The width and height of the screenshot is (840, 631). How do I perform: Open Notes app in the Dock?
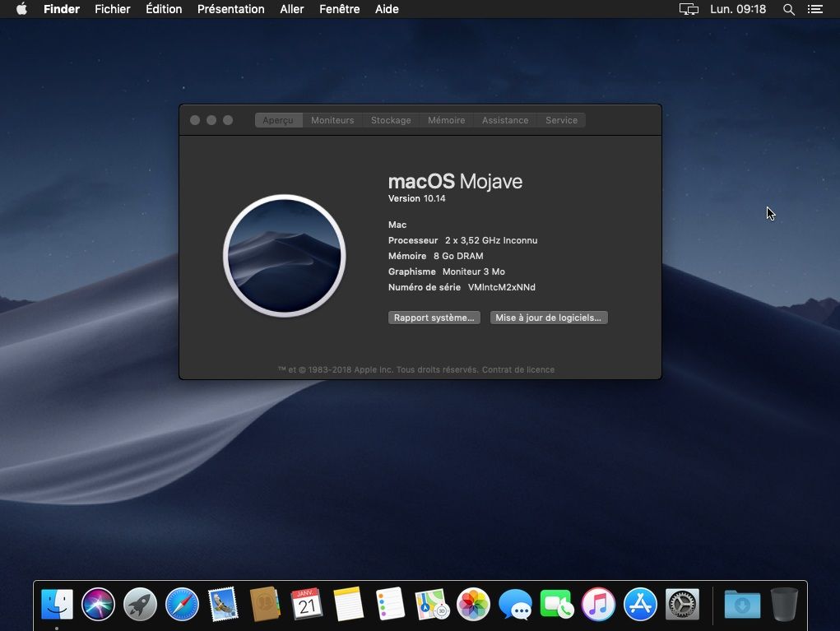[348, 604]
